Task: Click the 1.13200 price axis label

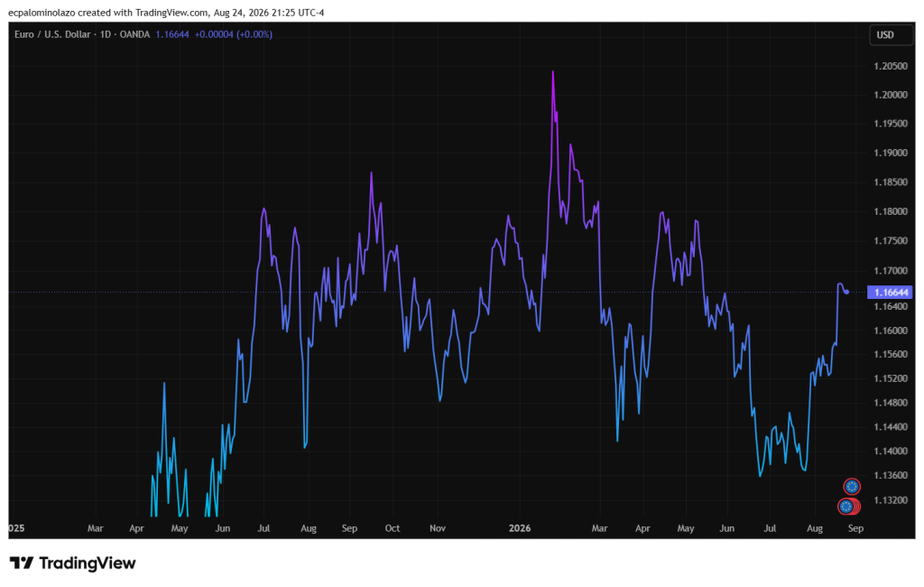Action: [x=891, y=500]
